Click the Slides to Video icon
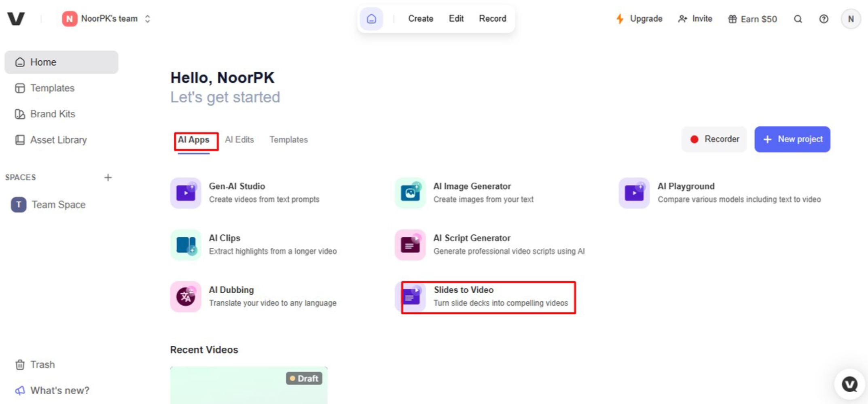 [411, 297]
